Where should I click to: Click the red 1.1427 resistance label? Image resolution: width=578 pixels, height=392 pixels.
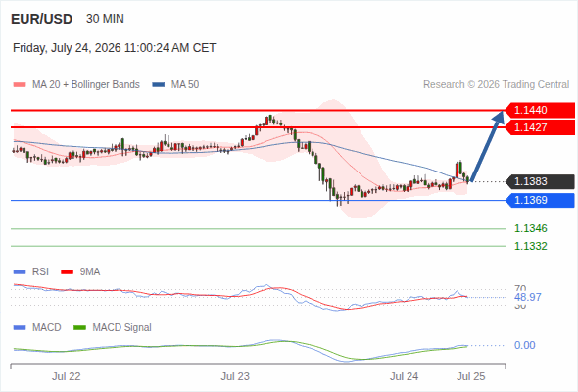[540, 127]
